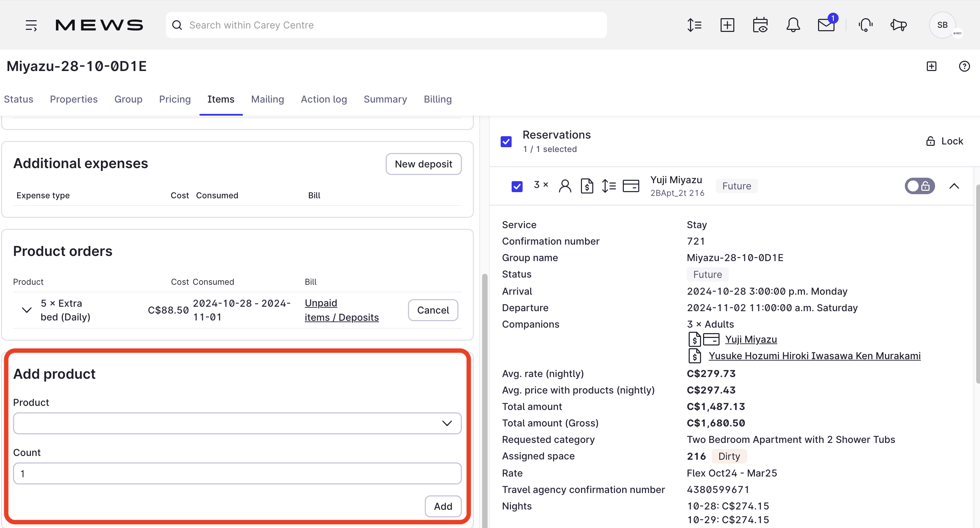980x528 pixels.
Task: Uncheck Yuji Miyazu reservation checkbox
Action: tap(517, 186)
